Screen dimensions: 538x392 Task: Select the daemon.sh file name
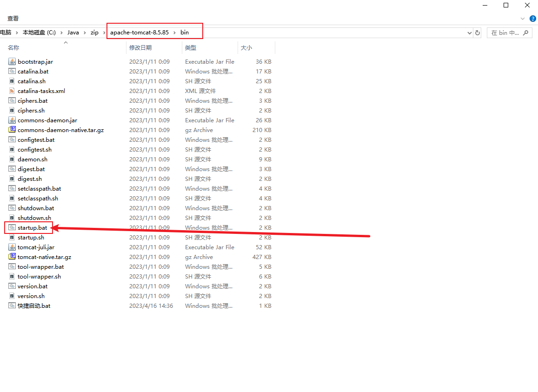(x=33, y=159)
